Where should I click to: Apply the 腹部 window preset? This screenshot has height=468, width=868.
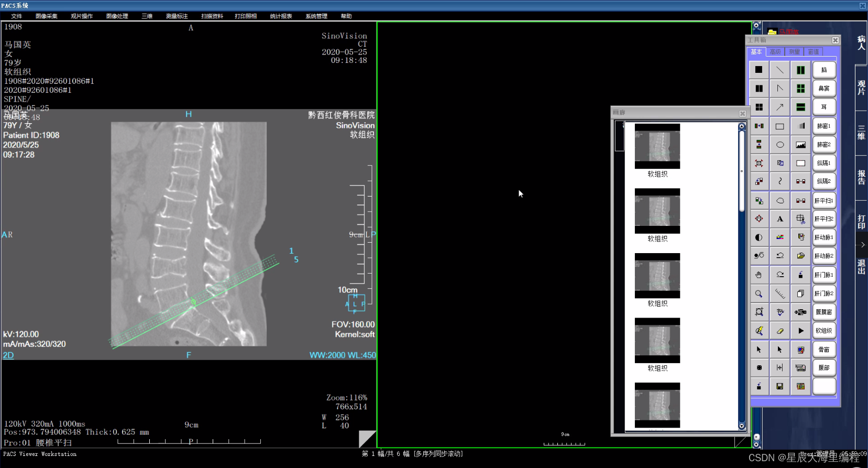(824, 368)
